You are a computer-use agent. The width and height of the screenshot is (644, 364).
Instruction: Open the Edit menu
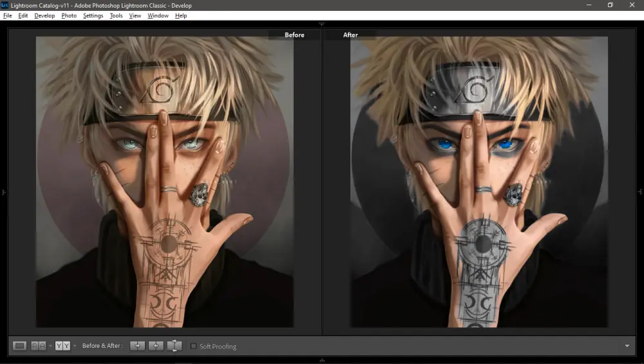tap(23, 15)
